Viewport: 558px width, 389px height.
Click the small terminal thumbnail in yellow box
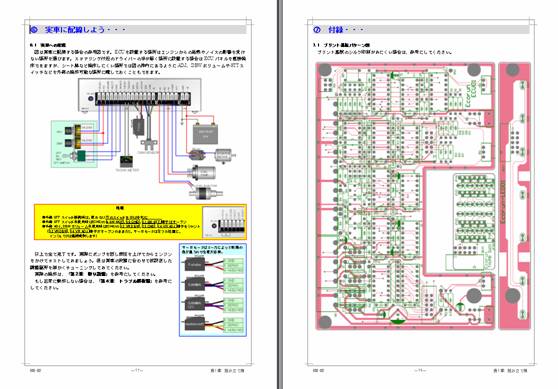tap(224, 223)
